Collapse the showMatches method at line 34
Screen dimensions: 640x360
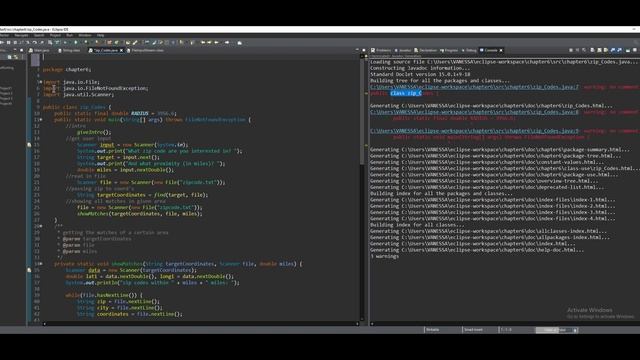pyautogui.click(x=41, y=264)
